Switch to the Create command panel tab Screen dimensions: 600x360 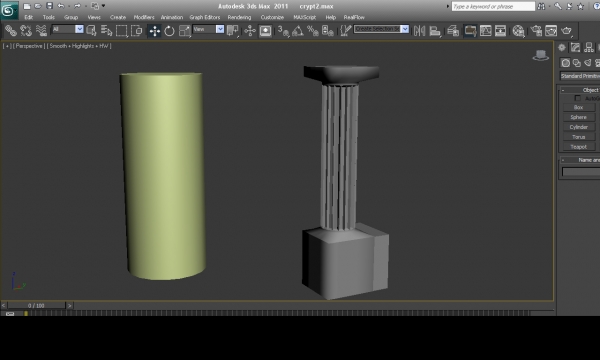point(562,47)
